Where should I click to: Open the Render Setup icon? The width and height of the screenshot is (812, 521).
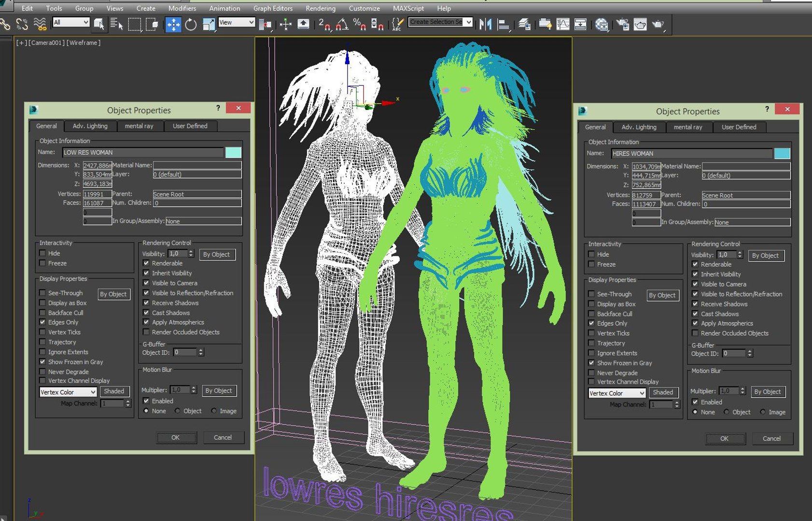click(622, 24)
